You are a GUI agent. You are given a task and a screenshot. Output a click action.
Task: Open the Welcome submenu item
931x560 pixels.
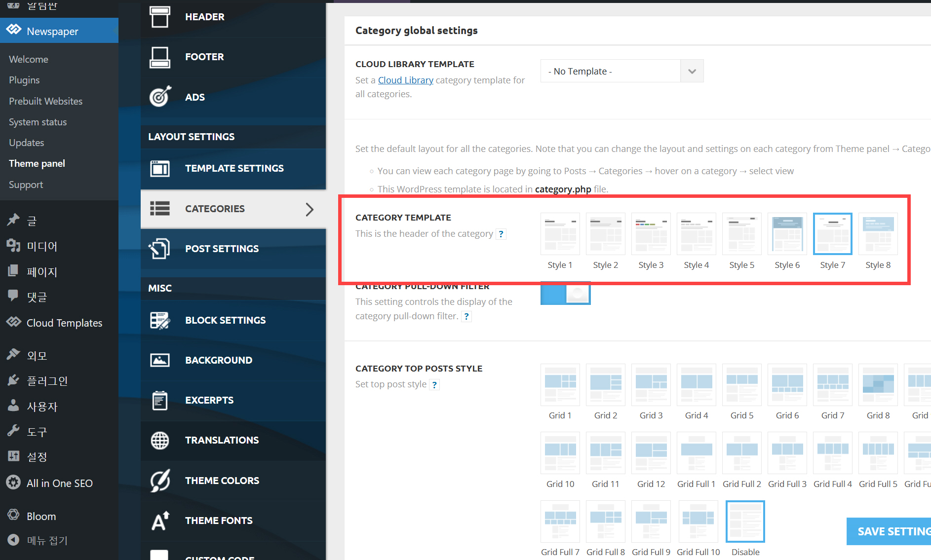click(x=29, y=59)
